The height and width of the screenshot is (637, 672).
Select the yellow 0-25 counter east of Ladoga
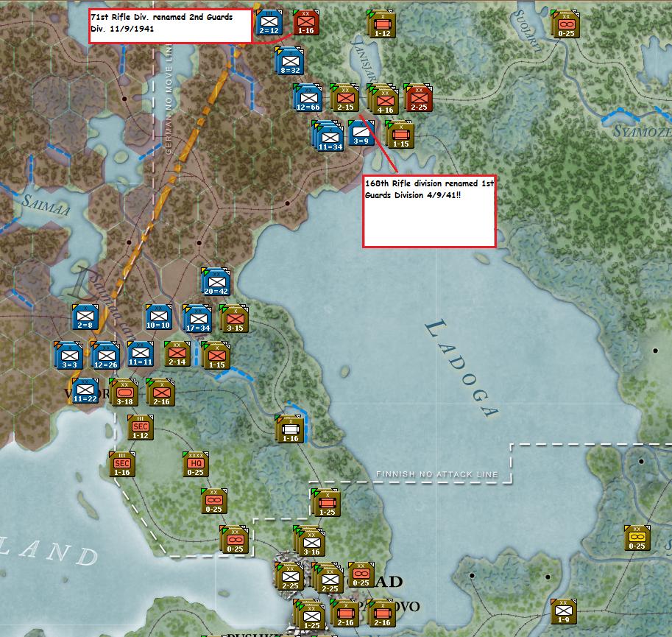[637, 538]
